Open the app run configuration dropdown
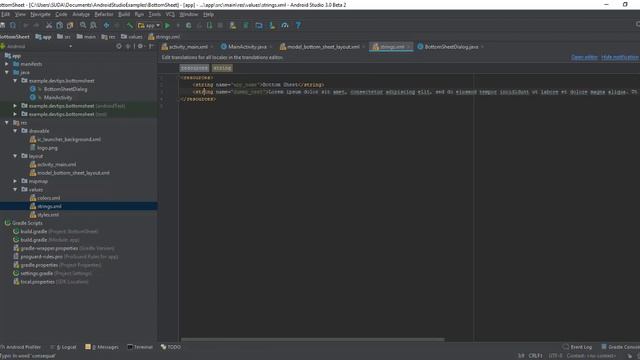The image size is (640, 360). 149,25
